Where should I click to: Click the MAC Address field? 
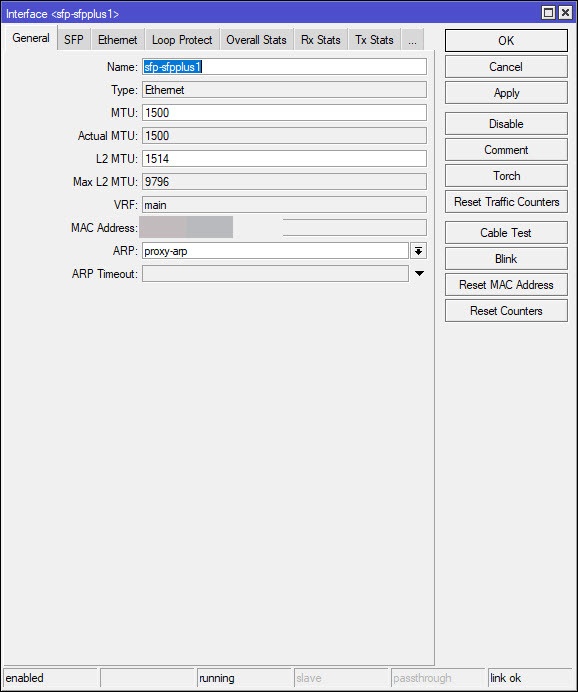click(284, 228)
